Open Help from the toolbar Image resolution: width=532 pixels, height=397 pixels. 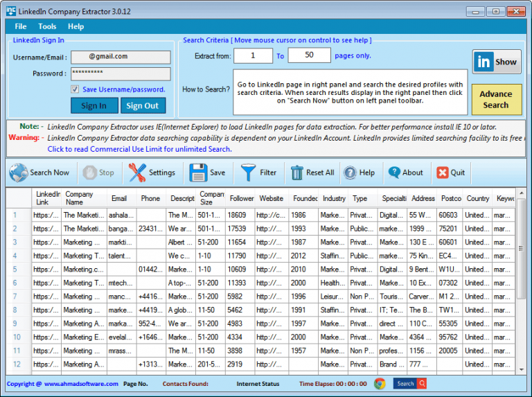point(350,173)
